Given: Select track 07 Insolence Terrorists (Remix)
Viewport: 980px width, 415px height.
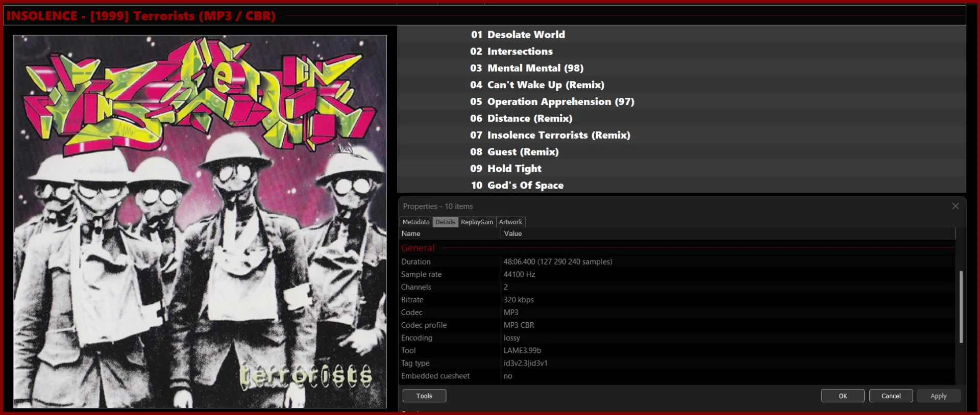Looking at the screenshot, I should click(x=681, y=135).
